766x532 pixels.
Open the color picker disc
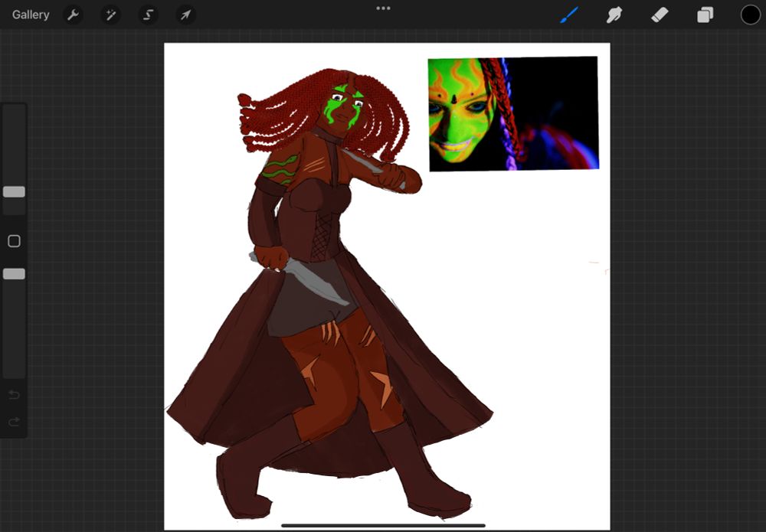(x=750, y=14)
